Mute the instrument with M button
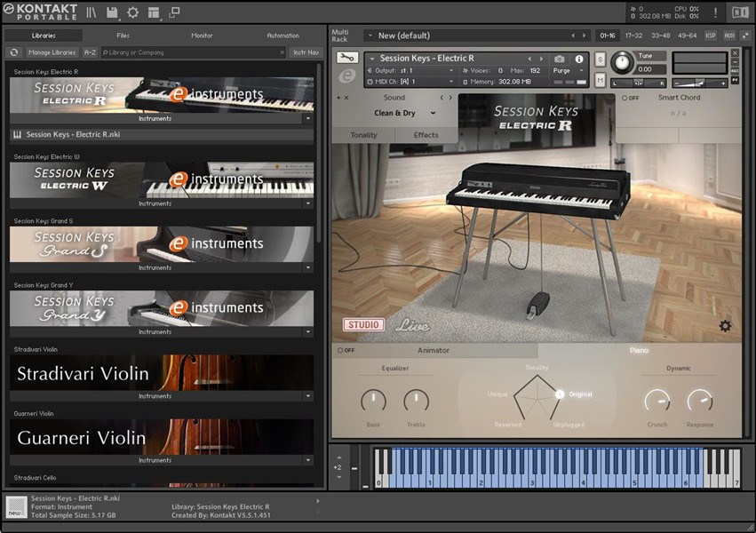This screenshot has height=533, width=756. 601,81
